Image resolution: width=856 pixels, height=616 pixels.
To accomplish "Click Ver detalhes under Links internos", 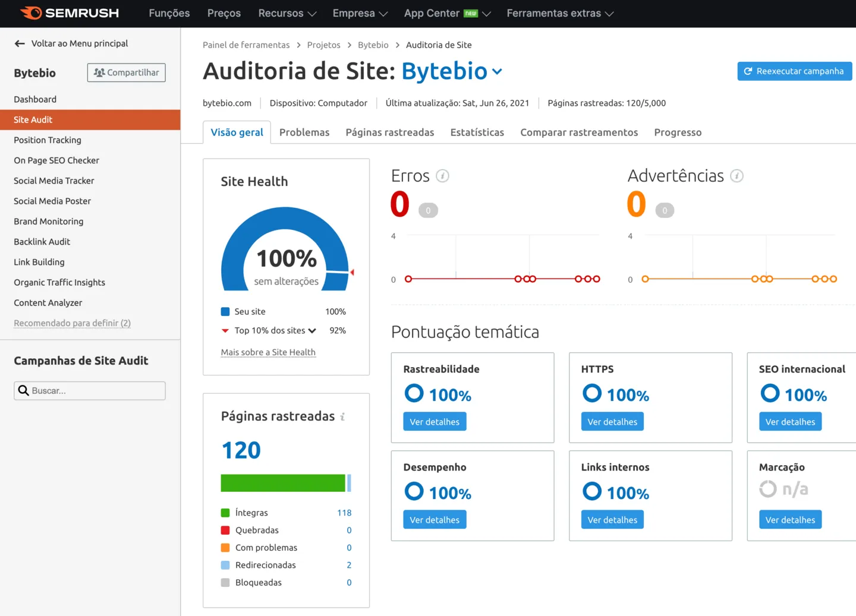I will pyautogui.click(x=612, y=520).
